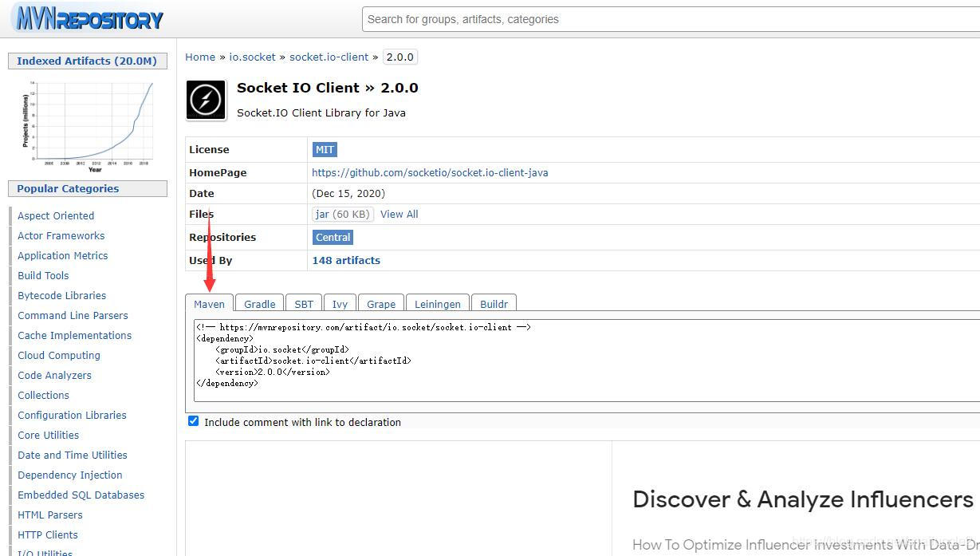Open the 148 artifacts link

tap(346, 260)
